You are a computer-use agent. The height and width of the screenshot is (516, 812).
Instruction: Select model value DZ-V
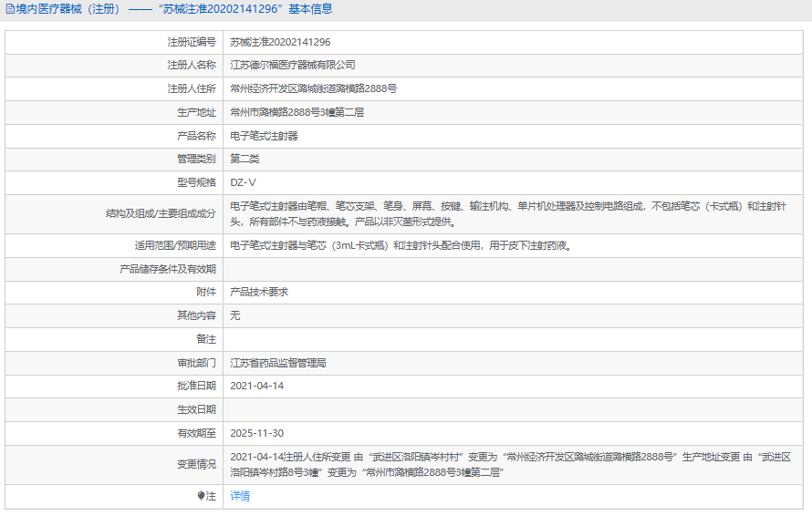243,182
